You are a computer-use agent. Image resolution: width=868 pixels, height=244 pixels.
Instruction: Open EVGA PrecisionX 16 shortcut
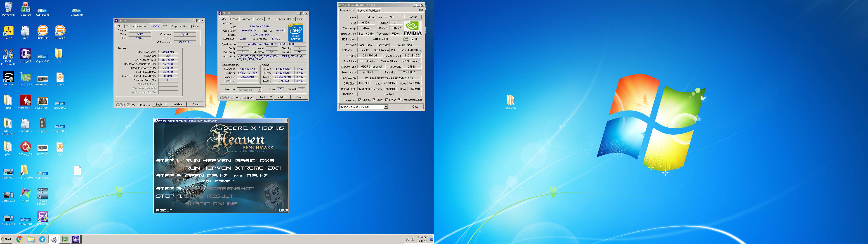coord(8,57)
